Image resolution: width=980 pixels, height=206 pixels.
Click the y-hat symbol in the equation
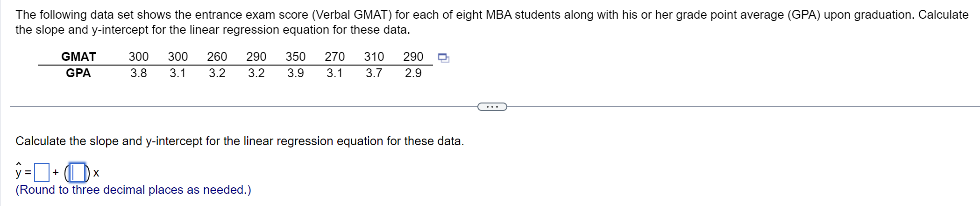pyautogui.click(x=19, y=171)
